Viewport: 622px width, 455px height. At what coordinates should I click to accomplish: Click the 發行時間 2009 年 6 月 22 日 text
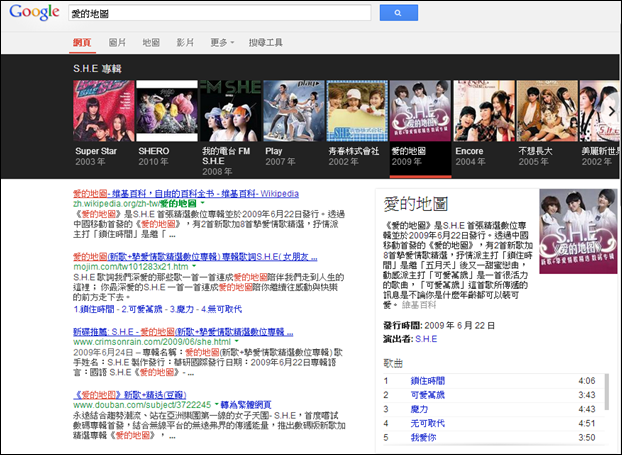click(x=439, y=326)
